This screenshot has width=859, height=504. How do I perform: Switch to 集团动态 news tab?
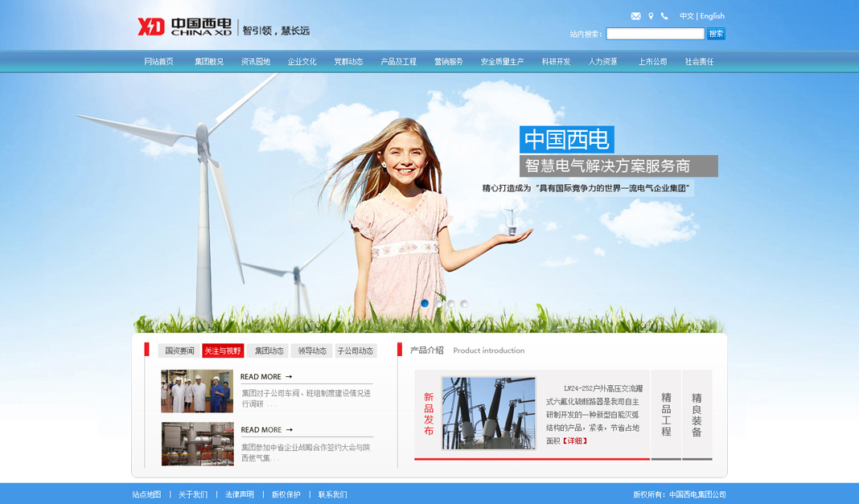[x=268, y=350]
